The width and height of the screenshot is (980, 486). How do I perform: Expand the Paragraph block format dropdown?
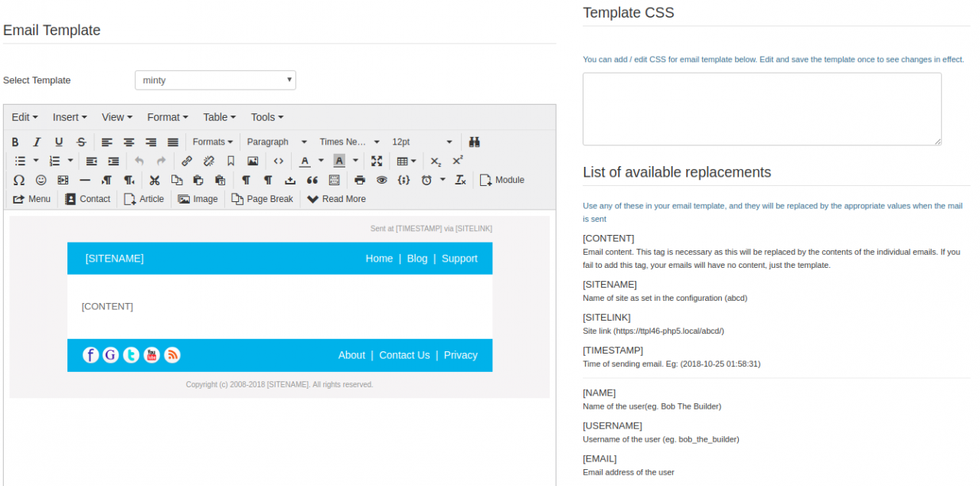(x=276, y=142)
